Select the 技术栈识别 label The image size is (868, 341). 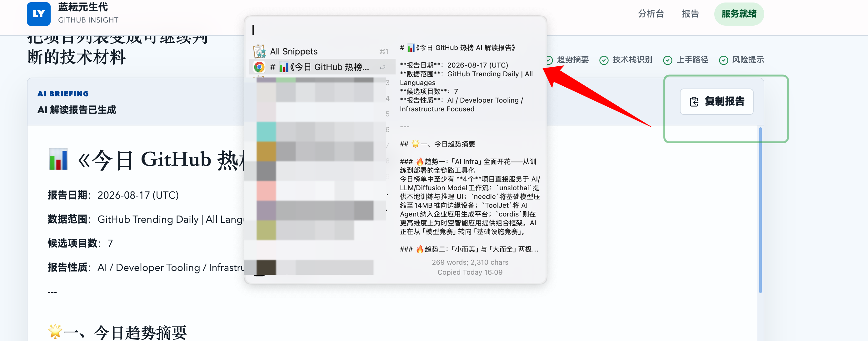pos(632,60)
